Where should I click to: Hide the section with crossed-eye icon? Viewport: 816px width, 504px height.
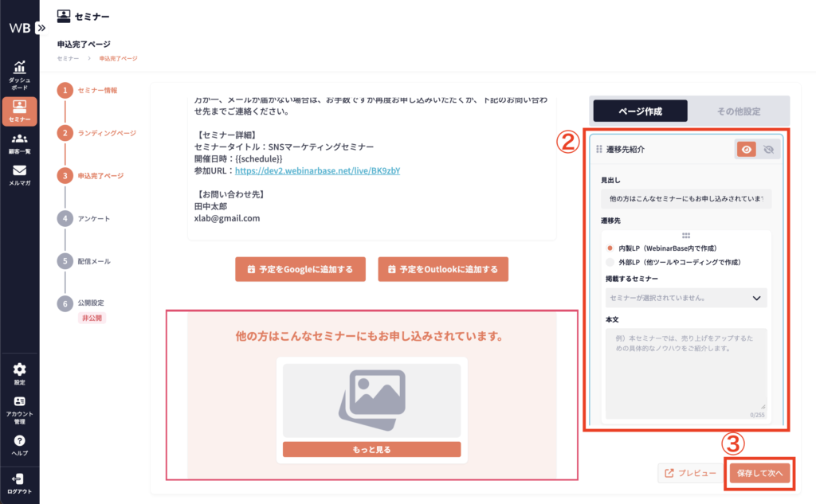click(x=768, y=149)
